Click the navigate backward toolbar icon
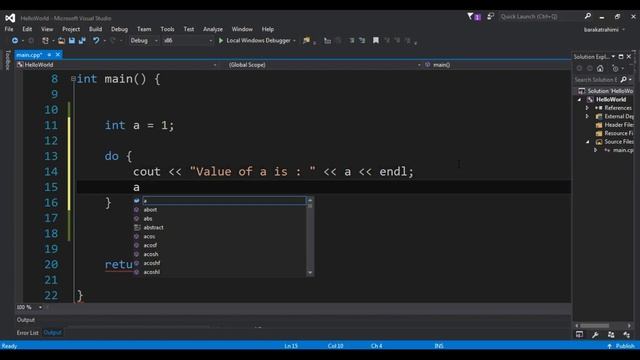The width and height of the screenshot is (640, 360). click(x=15, y=40)
